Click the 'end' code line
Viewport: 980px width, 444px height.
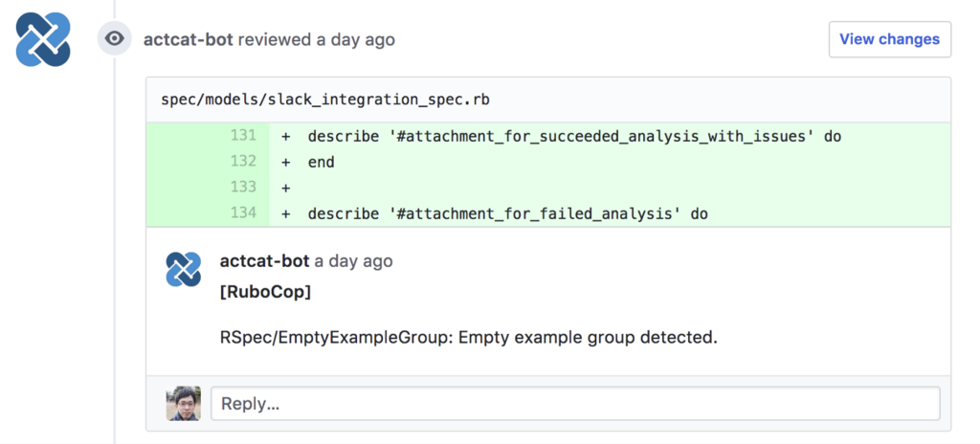click(322, 162)
